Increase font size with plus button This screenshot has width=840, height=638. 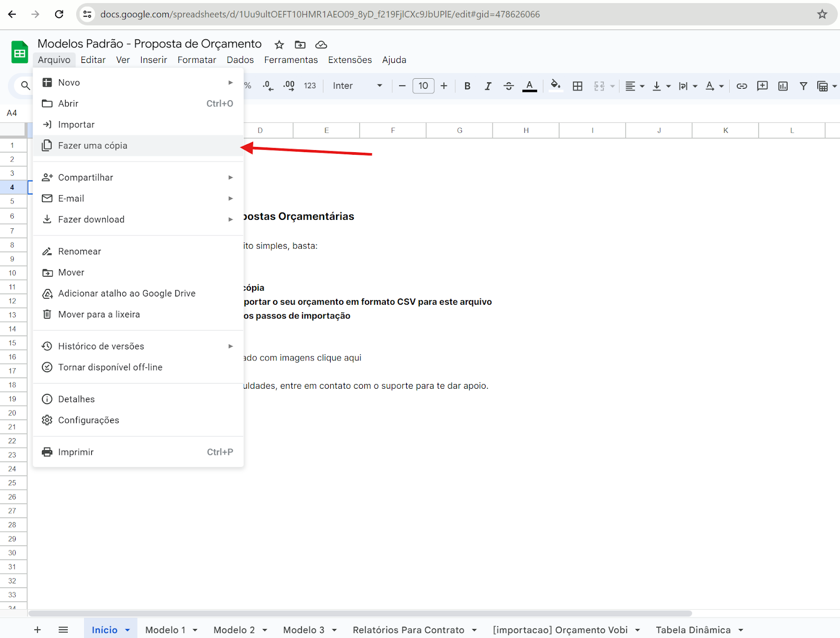tap(444, 86)
